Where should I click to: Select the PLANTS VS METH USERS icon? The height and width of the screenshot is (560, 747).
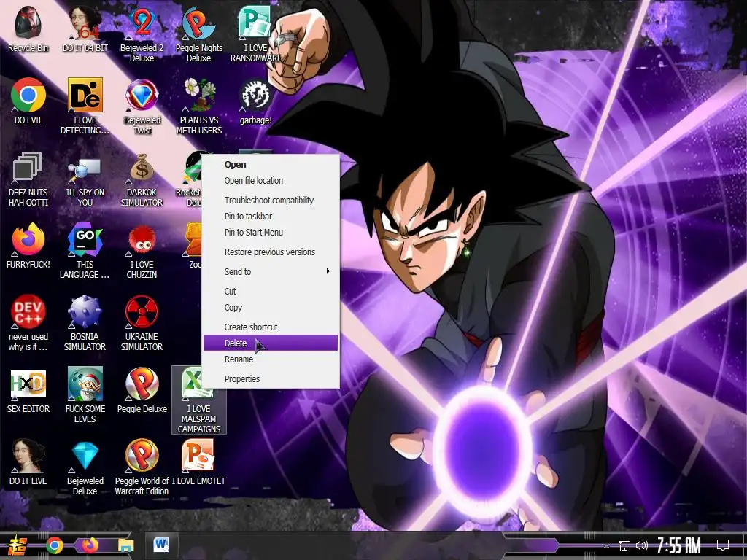coord(198,106)
